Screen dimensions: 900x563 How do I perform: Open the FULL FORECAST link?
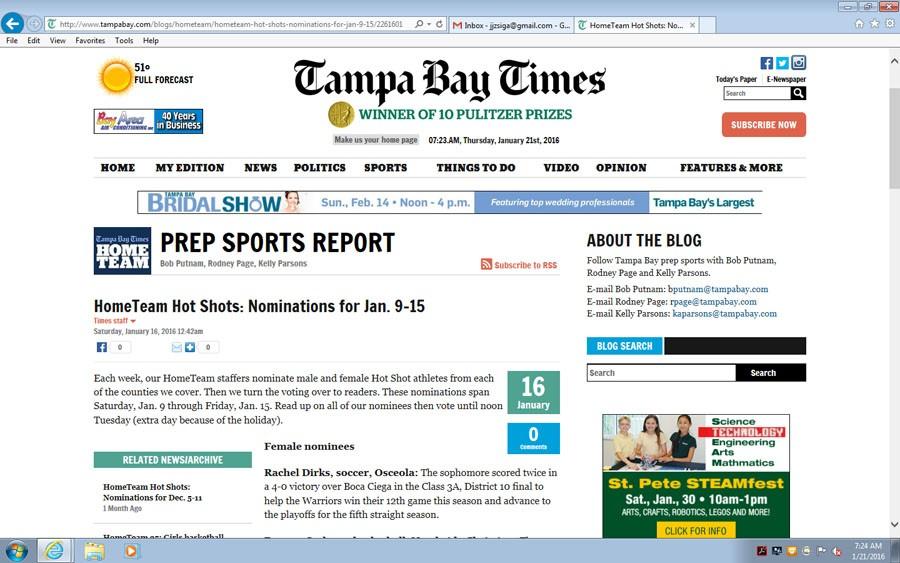point(164,80)
